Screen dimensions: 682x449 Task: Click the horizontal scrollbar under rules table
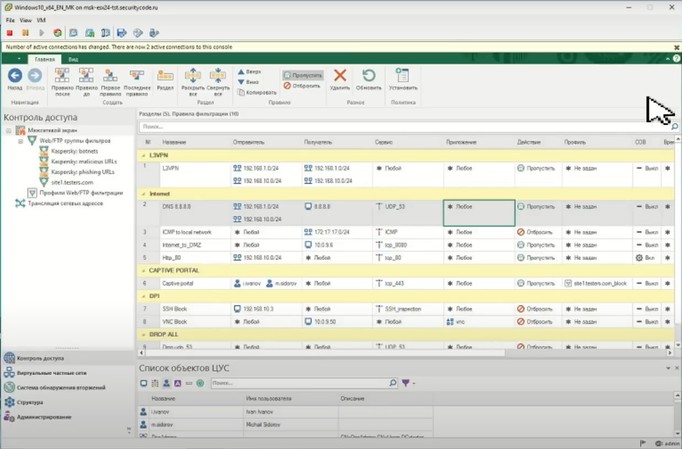coord(326,353)
